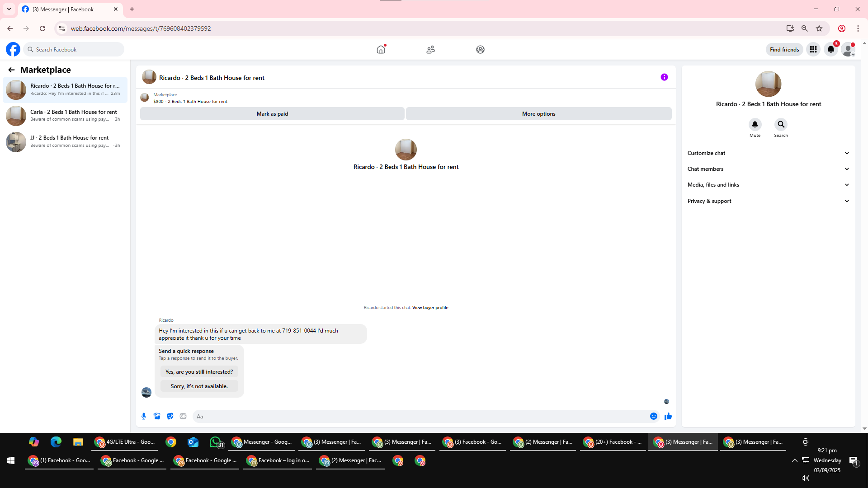The width and height of the screenshot is (868, 488).
Task: Open File Explorer from taskbar
Action: point(78,442)
